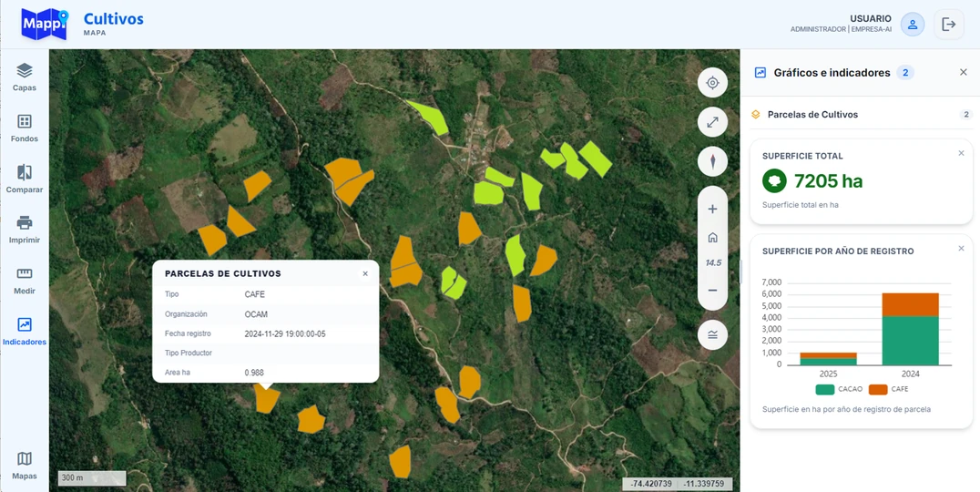Click the layer icon beside Parcelas de Cultivos
This screenshot has width=980, height=492.
(756, 115)
